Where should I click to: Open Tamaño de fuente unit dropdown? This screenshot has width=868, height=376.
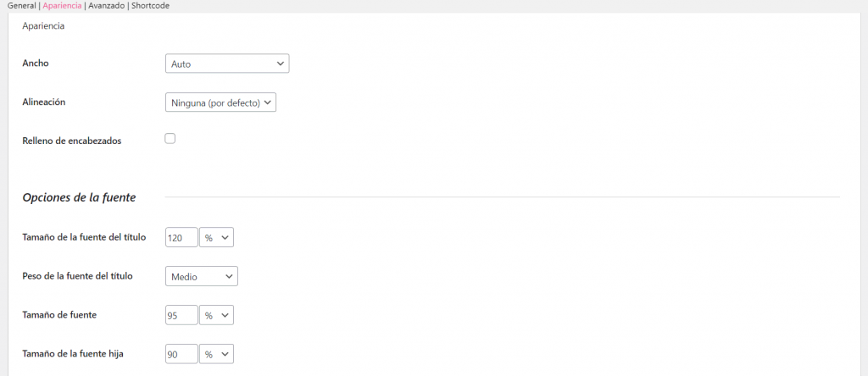(x=216, y=315)
